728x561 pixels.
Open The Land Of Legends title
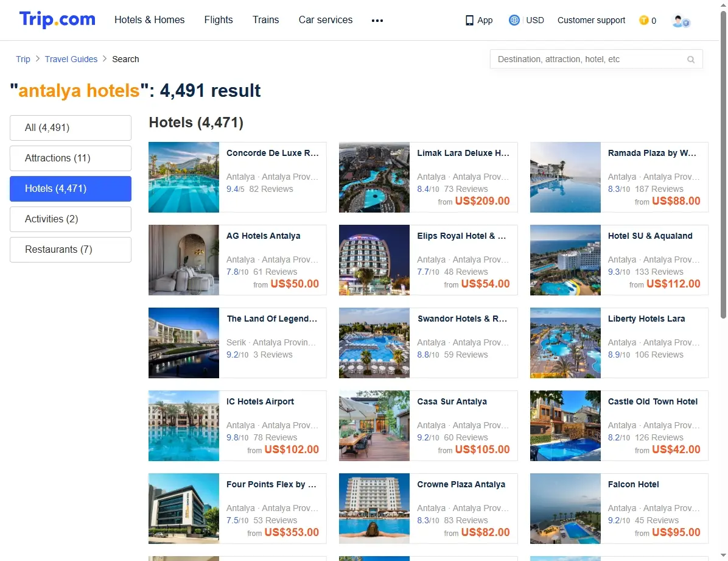click(x=272, y=319)
